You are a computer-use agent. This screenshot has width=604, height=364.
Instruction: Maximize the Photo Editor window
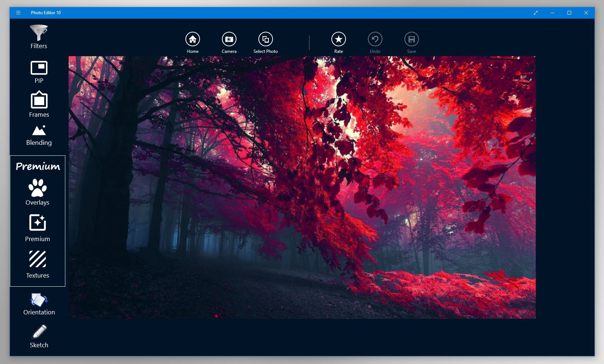[x=569, y=13]
